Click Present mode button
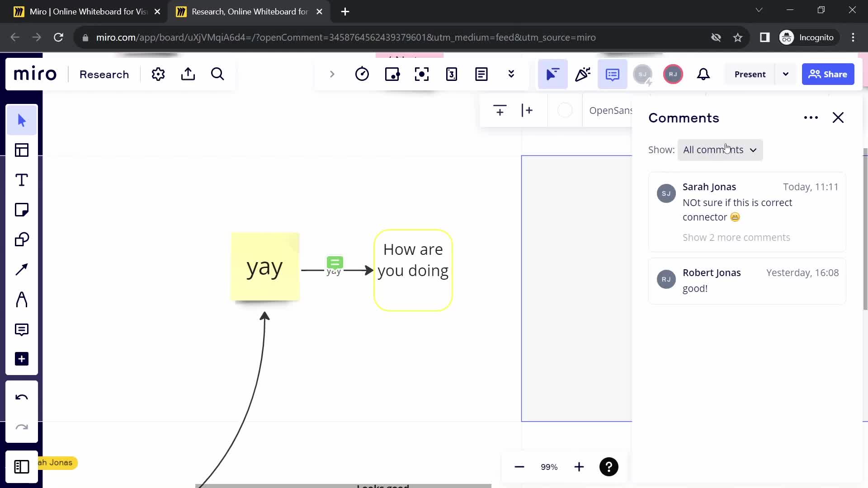The width and height of the screenshot is (868, 488). pyautogui.click(x=750, y=73)
